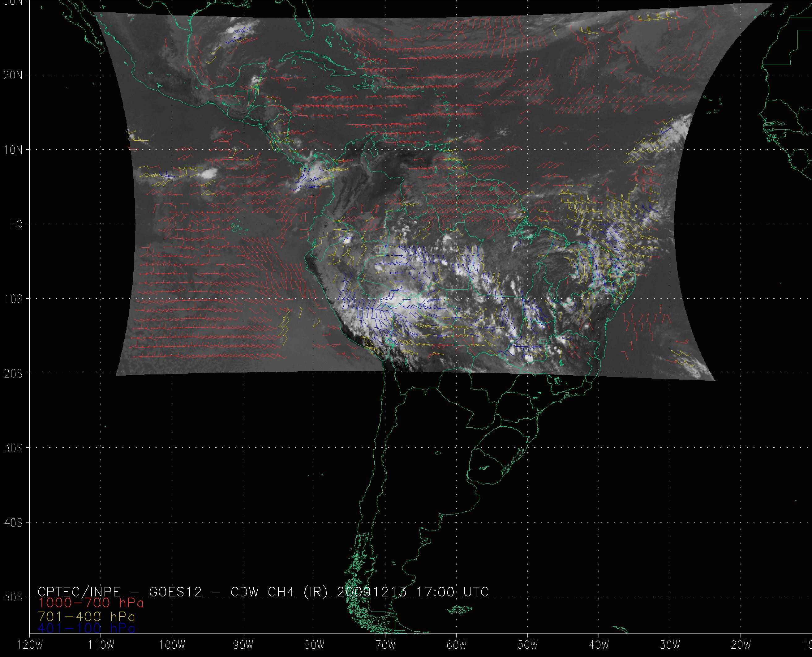This screenshot has width=812, height=657.
Task: Click the EQ equator latitude label
Action: pyautogui.click(x=16, y=224)
